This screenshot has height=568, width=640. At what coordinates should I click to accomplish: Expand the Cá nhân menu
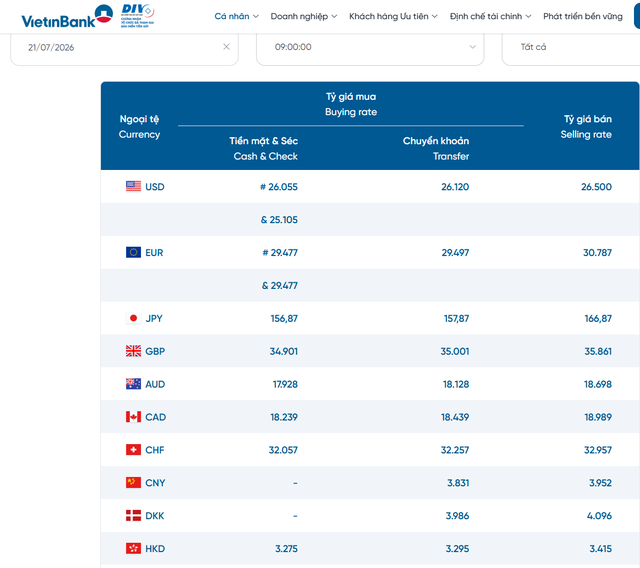pyautogui.click(x=237, y=16)
